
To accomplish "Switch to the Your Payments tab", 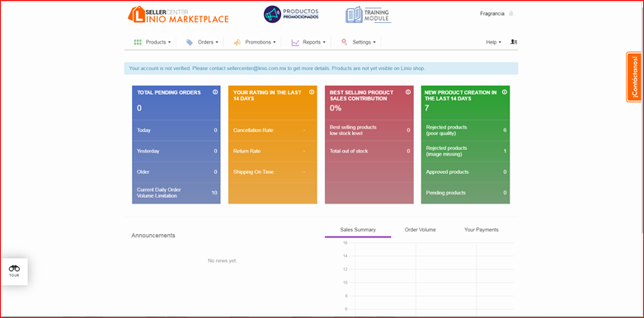I will click(x=482, y=230).
